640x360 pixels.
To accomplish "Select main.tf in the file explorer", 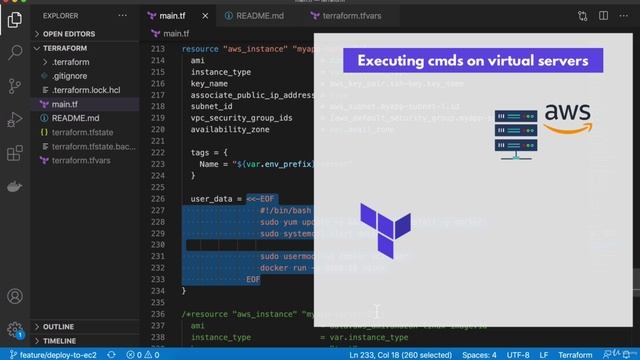I will coord(86,104).
